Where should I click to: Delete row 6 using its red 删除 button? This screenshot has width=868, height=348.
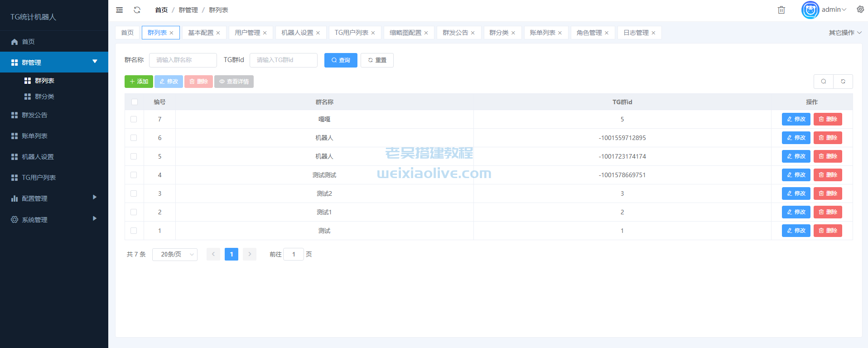(x=828, y=138)
